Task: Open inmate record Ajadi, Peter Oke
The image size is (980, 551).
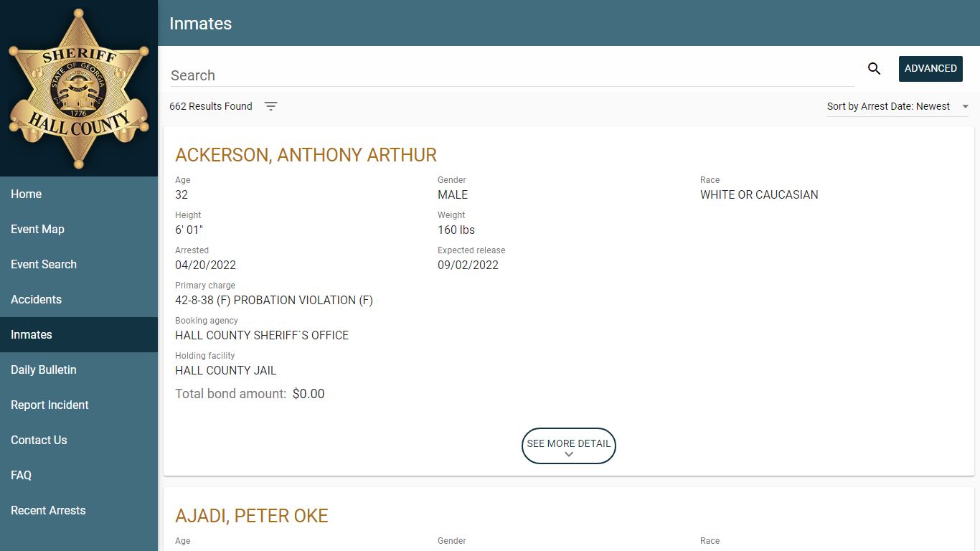Action: 252,516
